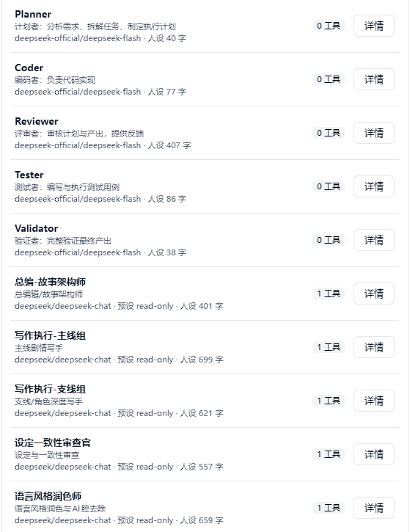Click the Tester 0 工具 badge
The height and width of the screenshot is (532, 410).
click(329, 186)
